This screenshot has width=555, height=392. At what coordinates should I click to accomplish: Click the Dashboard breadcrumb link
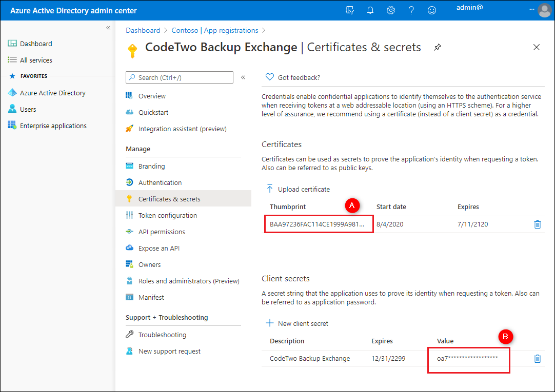click(143, 30)
